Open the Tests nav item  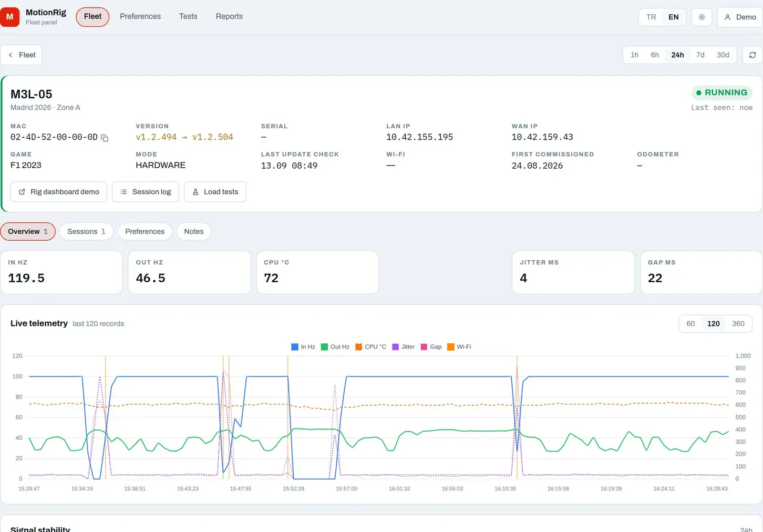188,17
